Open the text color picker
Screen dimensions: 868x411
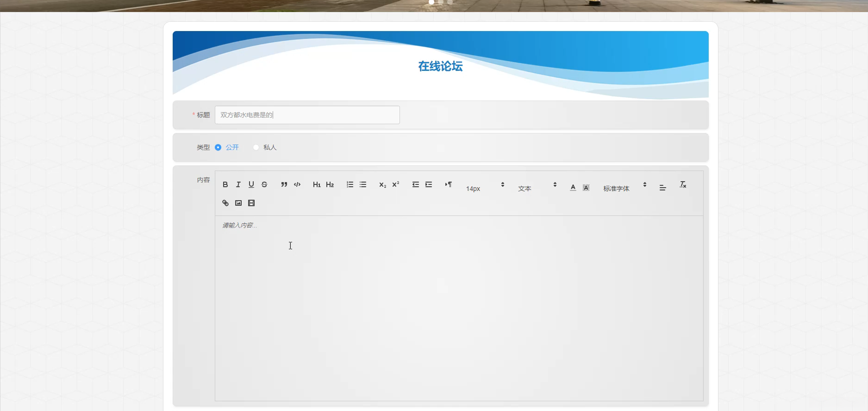(573, 187)
